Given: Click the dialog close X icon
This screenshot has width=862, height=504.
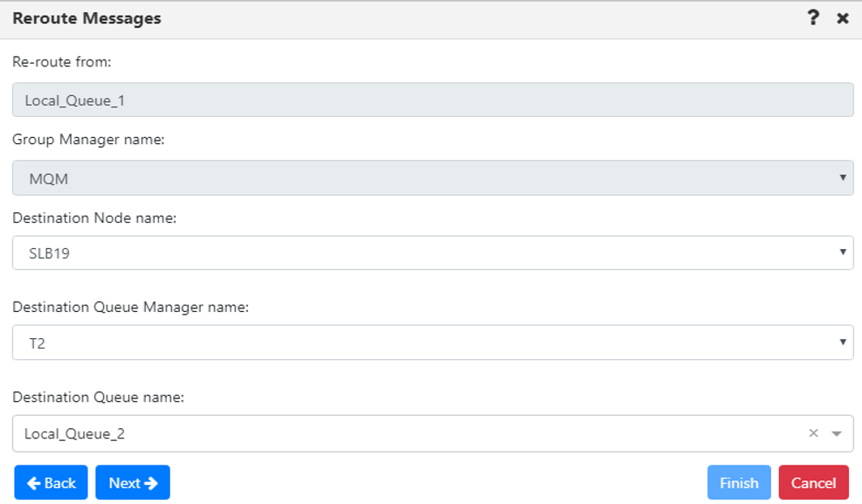Looking at the screenshot, I should click(841, 17).
